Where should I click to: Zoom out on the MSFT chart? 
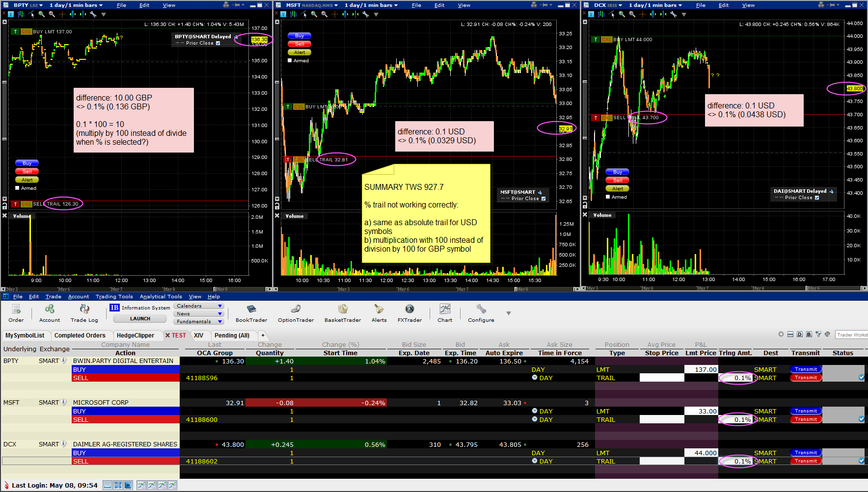(325, 14)
